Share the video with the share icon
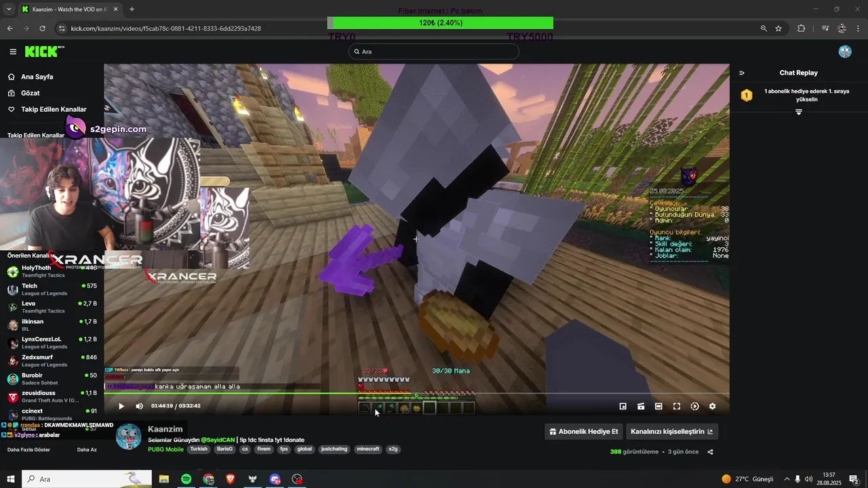The height and width of the screenshot is (488, 868). pos(710,451)
